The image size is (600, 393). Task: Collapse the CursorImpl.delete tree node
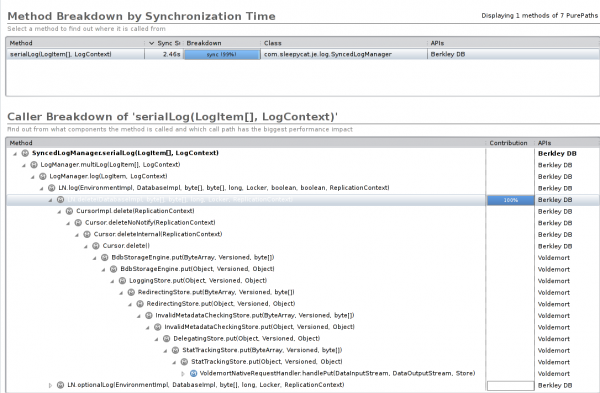(59, 211)
